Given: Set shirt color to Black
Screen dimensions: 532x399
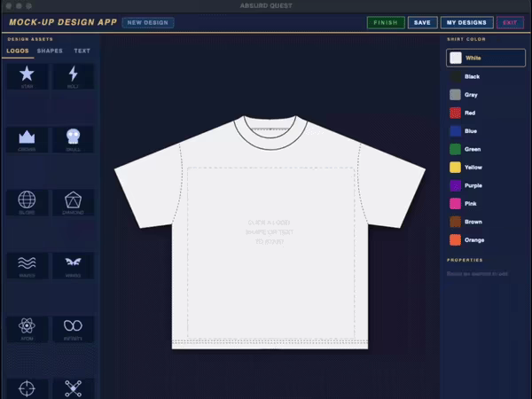Looking at the screenshot, I should tap(486, 76).
